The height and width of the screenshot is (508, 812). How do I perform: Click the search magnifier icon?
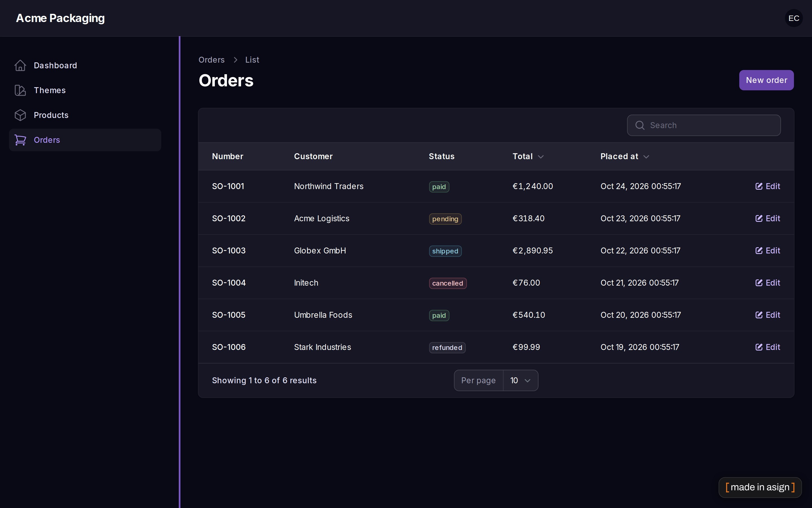[640, 125]
